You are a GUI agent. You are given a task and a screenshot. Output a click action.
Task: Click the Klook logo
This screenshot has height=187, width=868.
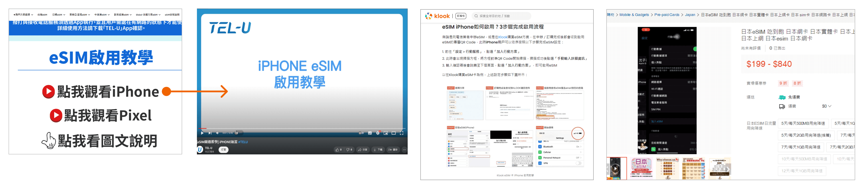pos(437,16)
